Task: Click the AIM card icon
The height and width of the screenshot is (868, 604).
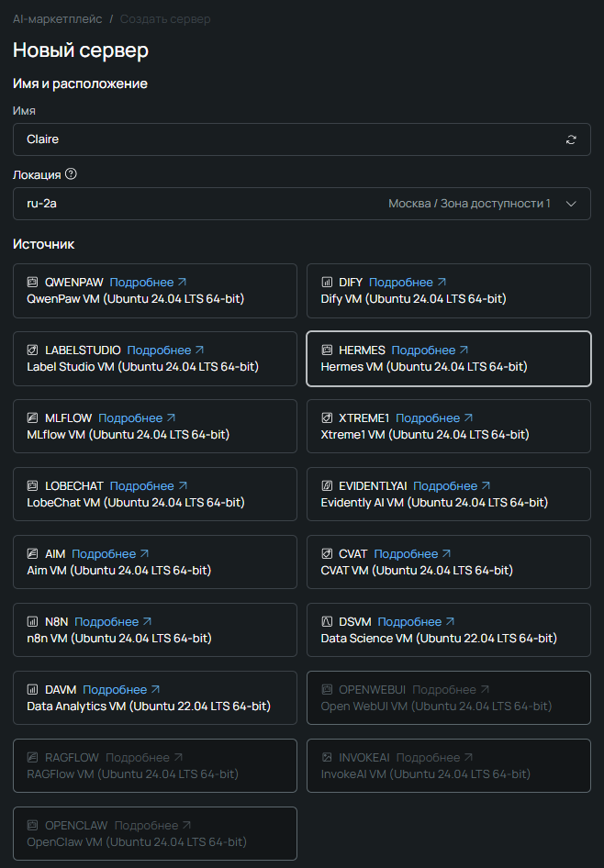Action: [33, 554]
